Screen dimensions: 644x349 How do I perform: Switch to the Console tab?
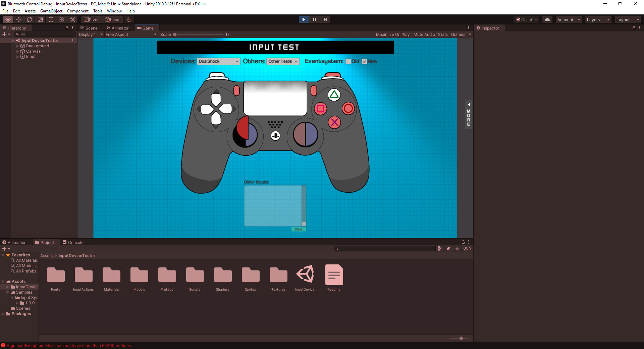coord(73,242)
